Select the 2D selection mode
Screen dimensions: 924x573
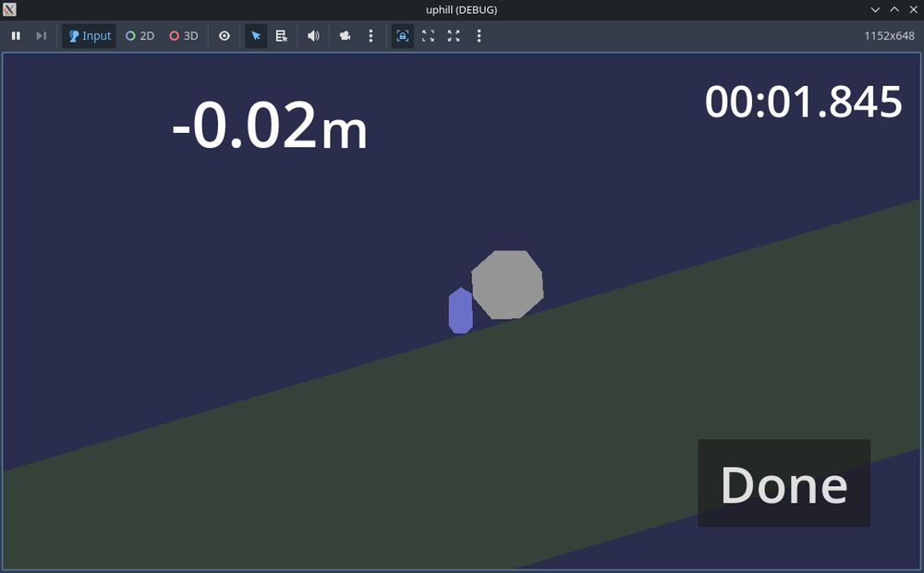click(x=140, y=36)
